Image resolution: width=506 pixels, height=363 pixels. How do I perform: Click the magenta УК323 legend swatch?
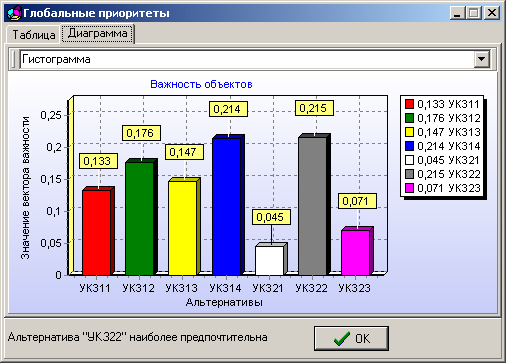409,188
